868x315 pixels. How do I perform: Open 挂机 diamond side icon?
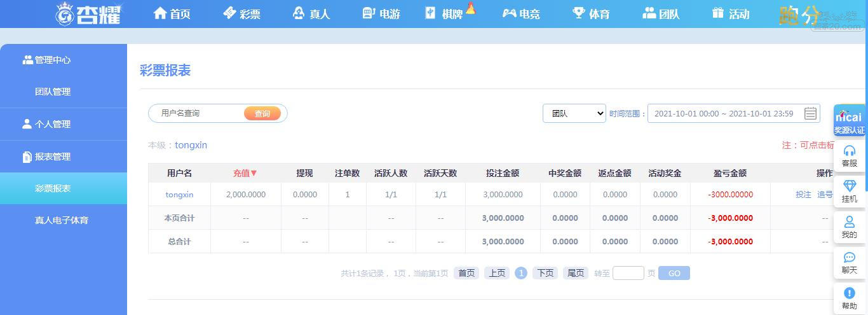coord(850,192)
